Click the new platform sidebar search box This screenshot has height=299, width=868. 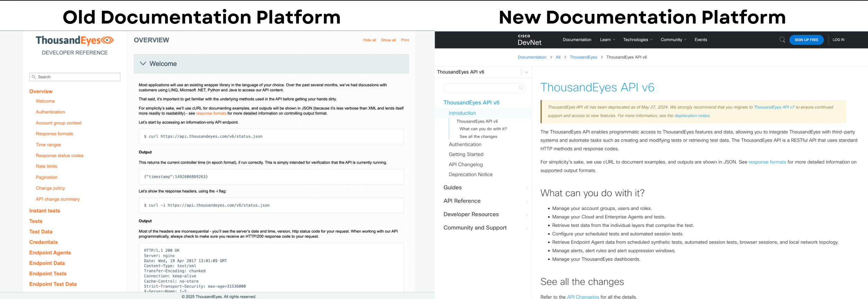(485, 88)
